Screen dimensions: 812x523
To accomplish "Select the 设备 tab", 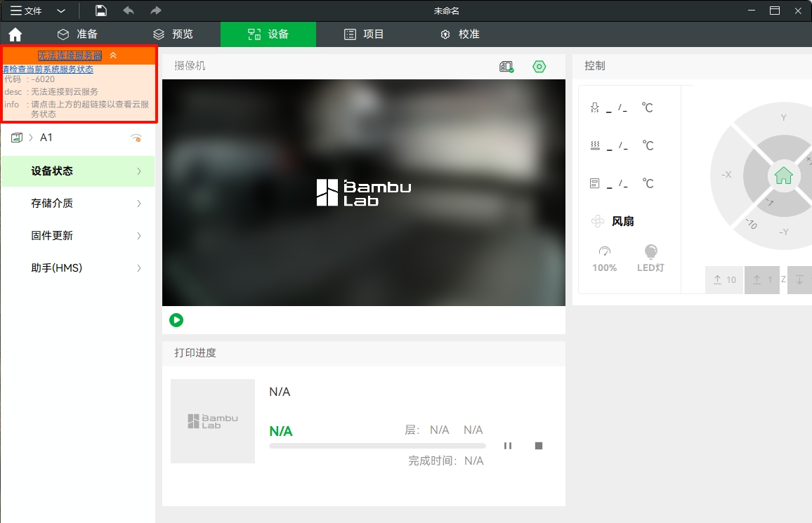I will point(268,34).
